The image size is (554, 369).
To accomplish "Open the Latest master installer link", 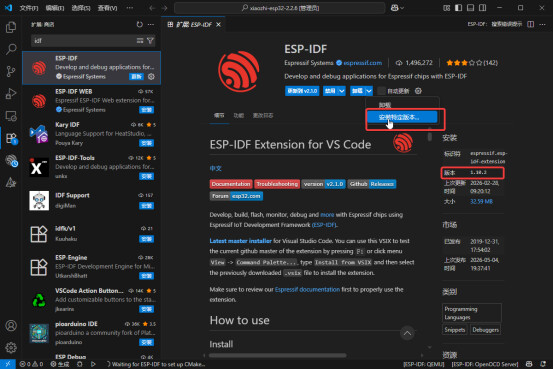I will click(241, 241).
